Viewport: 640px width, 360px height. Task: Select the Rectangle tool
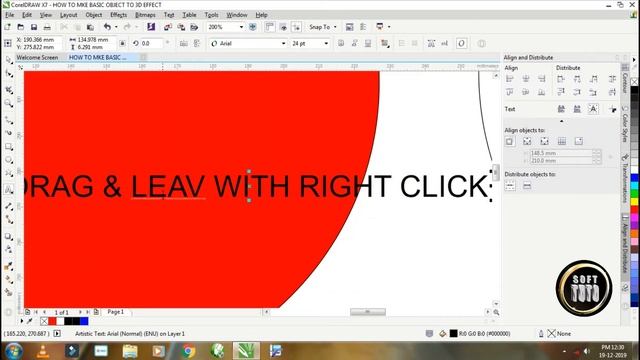coord(9,147)
